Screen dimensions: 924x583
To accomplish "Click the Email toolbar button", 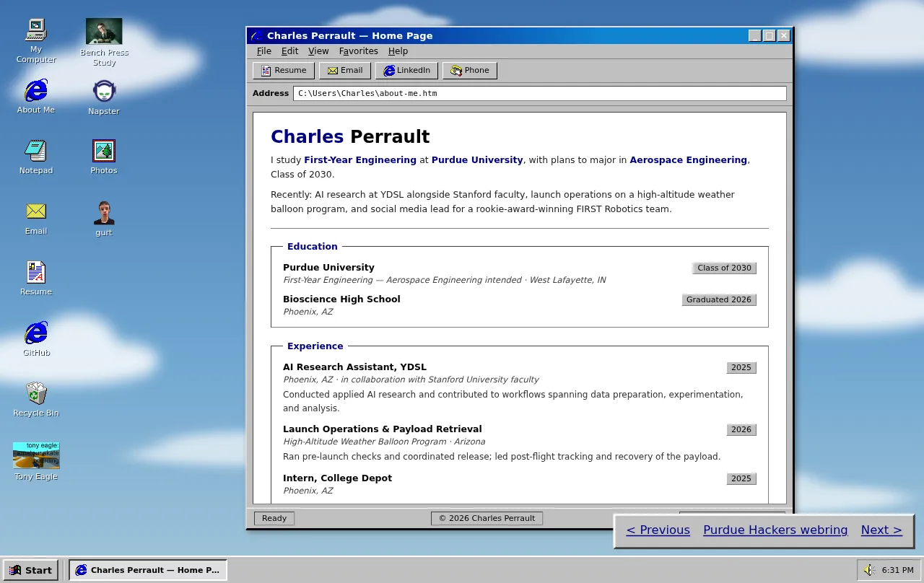I will pos(345,71).
